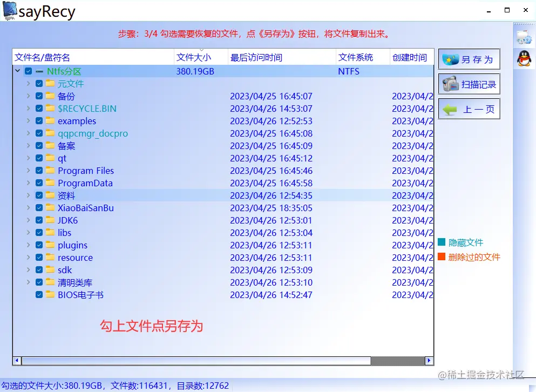
Task: Click the orange 删除过的文件 color swatch
Action: tap(442, 256)
